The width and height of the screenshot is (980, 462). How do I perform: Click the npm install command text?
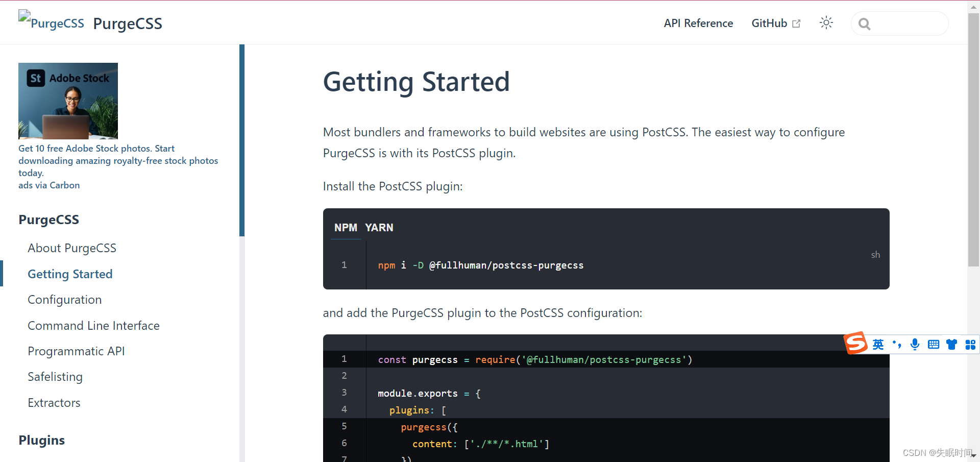click(480, 265)
